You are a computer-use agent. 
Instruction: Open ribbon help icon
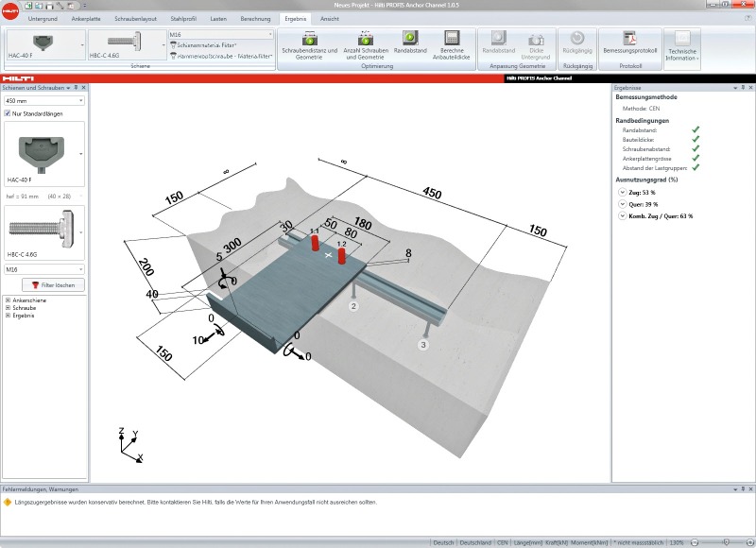point(747,18)
